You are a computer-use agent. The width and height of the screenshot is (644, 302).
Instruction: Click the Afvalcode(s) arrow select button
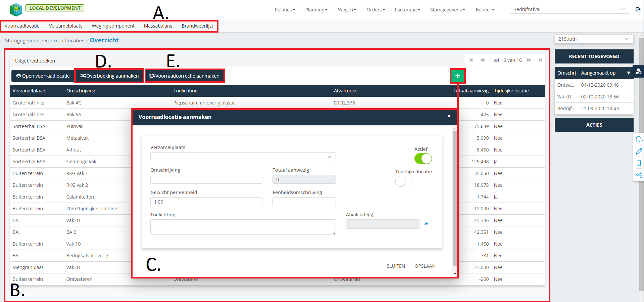click(x=426, y=224)
